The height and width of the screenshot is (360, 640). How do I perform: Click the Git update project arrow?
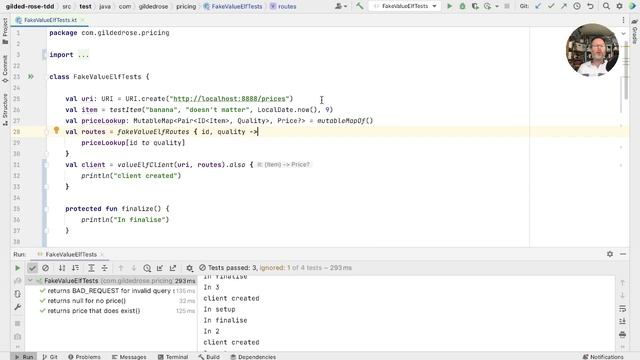[x=538, y=6]
